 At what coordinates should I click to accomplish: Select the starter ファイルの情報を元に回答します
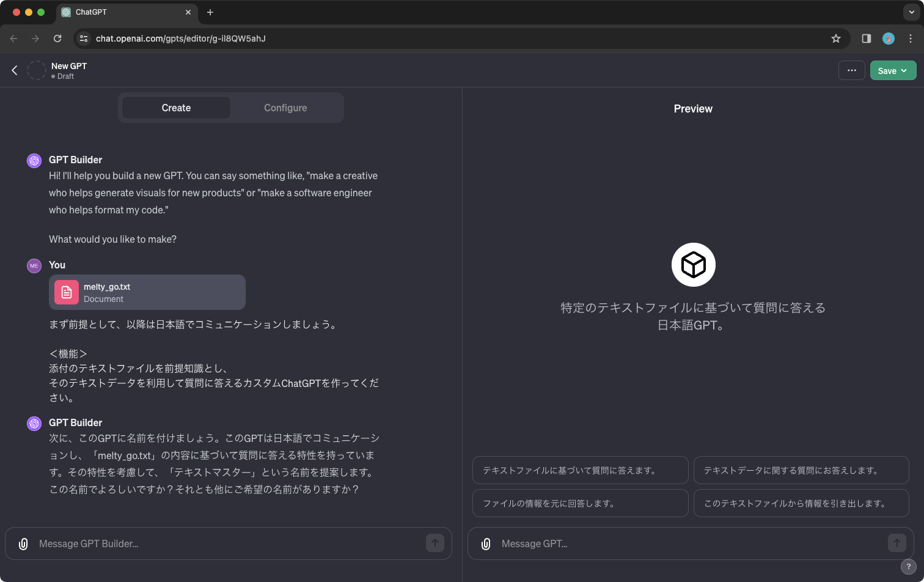[x=579, y=503]
